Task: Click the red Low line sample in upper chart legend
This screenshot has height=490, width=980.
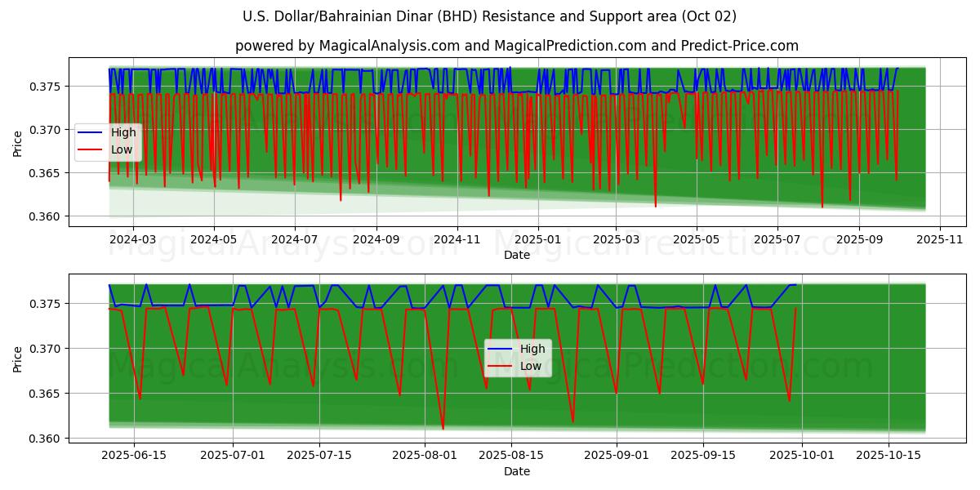Action: (91, 149)
